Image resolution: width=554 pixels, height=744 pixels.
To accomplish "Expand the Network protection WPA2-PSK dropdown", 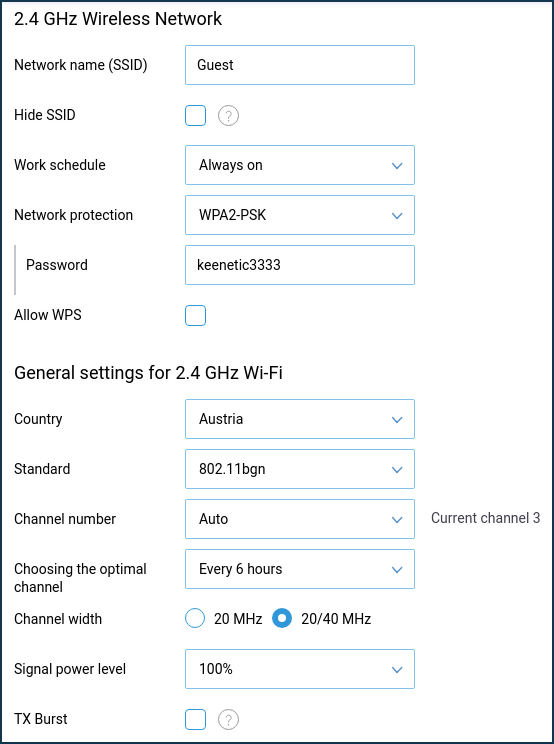I will click(x=300, y=215).
